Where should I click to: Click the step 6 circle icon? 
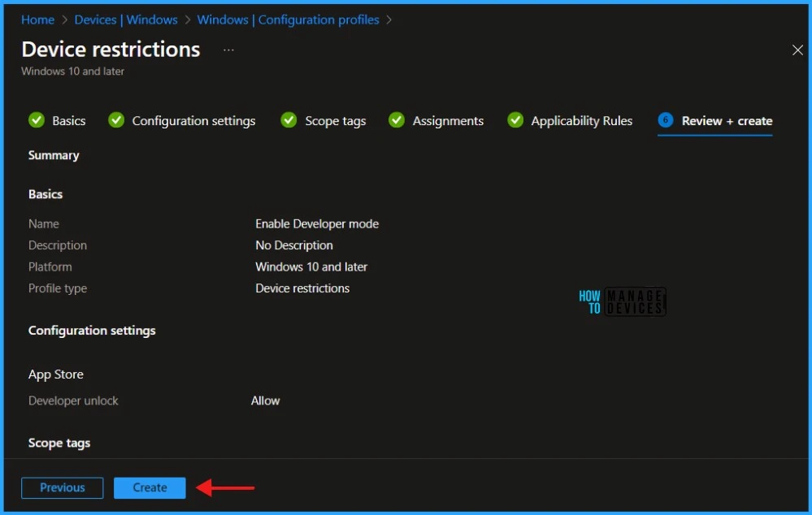pyautogui.click(x=666, y=120)
